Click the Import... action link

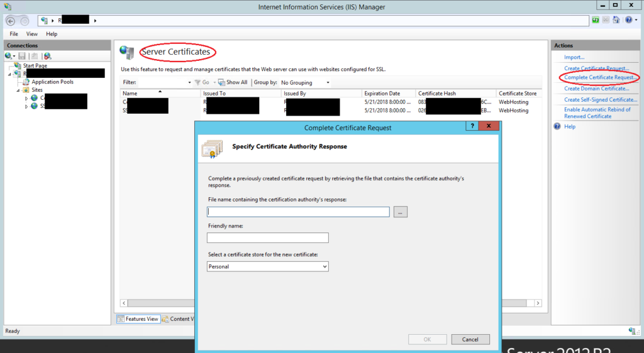point(574,57)
